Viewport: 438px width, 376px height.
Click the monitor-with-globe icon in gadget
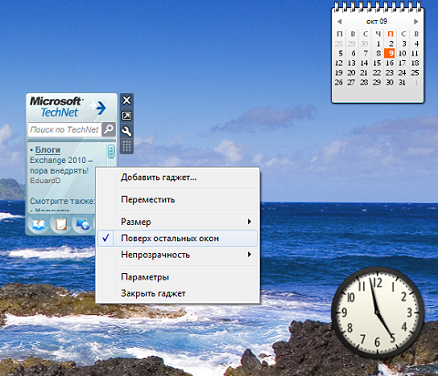point(82,225)
